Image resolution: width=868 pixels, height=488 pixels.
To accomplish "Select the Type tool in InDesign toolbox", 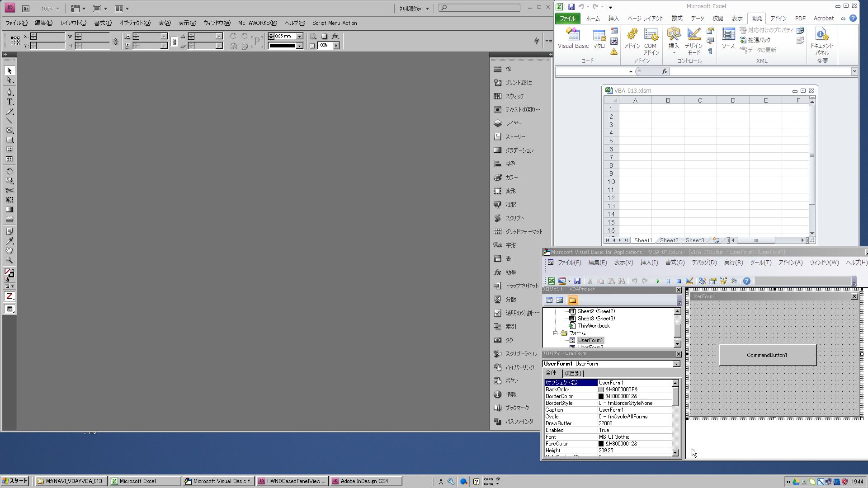I will (9, 102).
